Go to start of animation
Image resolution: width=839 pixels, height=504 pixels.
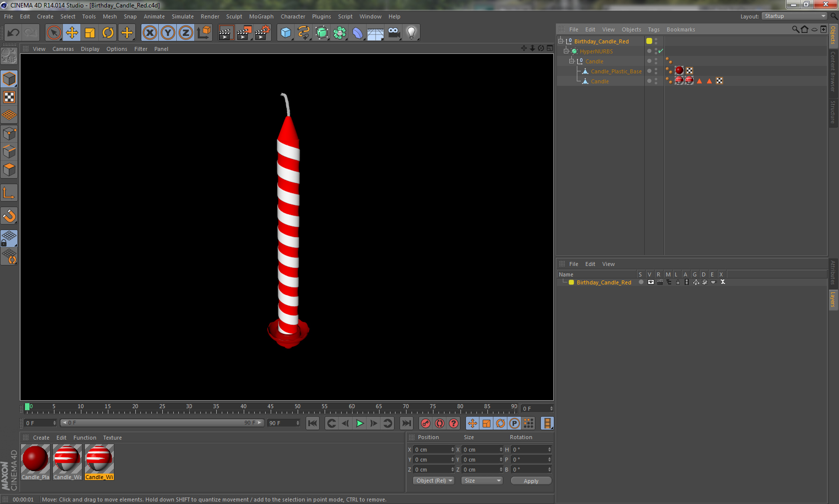(313, 423)
